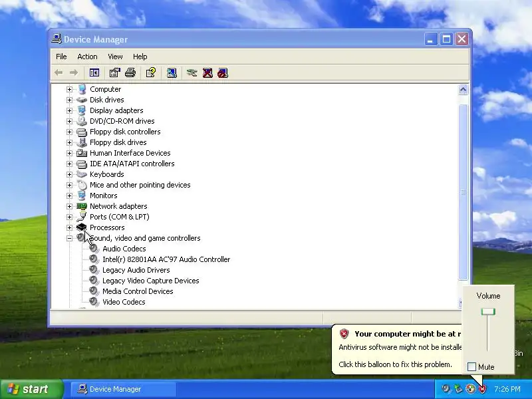The width and height of the screenshot is (532, 399).
Task: Expand the Floppy disk controllers node
Action: click(69, 132)
